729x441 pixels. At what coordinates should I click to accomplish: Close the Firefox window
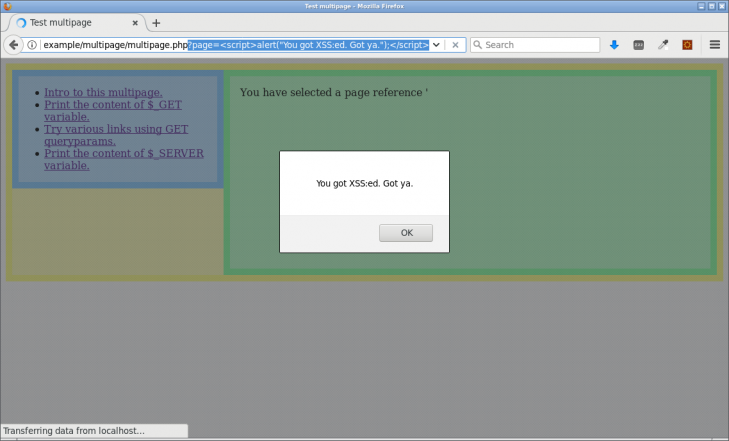[722, 6]
